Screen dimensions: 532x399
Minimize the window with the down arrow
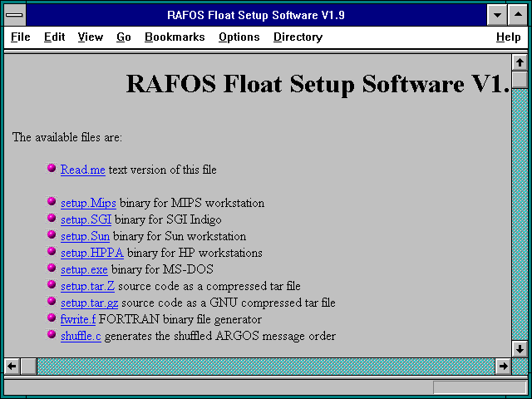coord(497,15)
